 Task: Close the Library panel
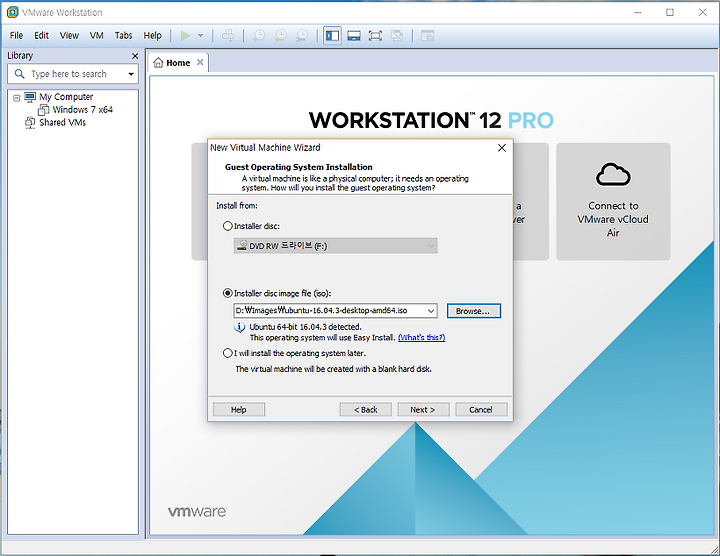pyautogui.click(x=135, y=56)
